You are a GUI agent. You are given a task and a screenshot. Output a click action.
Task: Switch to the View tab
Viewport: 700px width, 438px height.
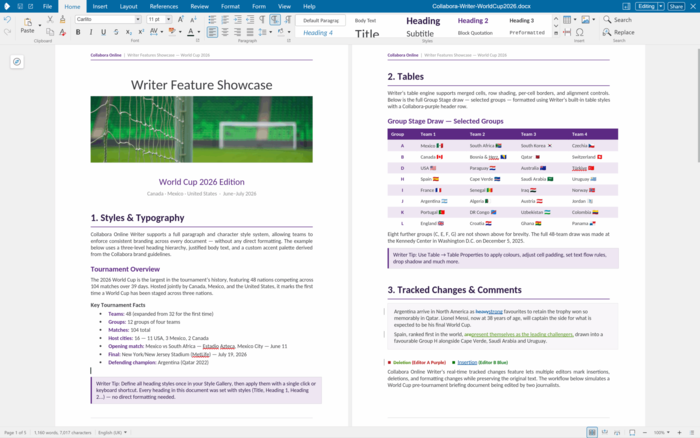284,6
